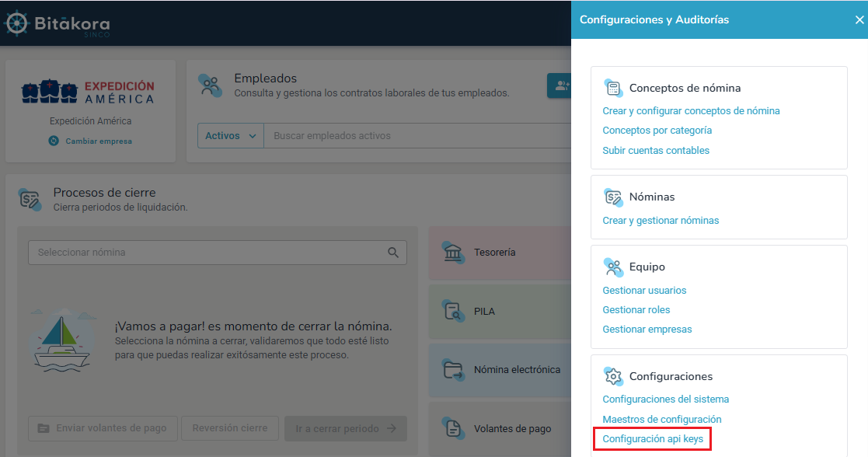Click the add employee icon button
868x457 pixels.
click(559, 86)
